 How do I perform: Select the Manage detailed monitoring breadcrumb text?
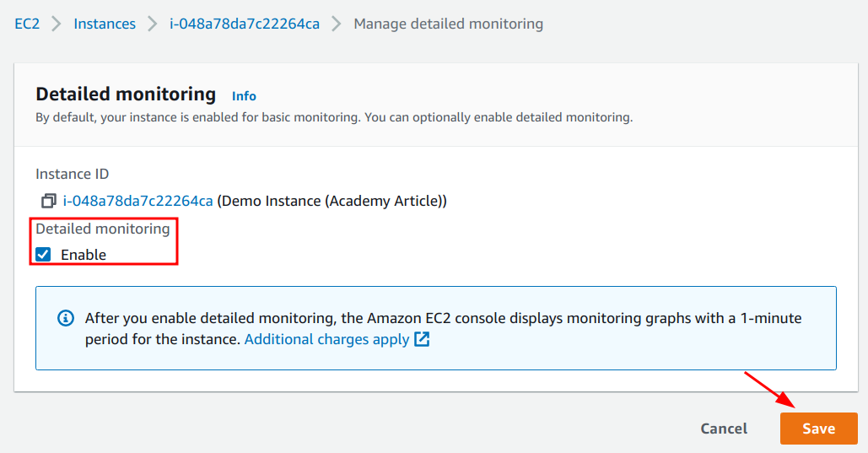(x=449, y=24)
